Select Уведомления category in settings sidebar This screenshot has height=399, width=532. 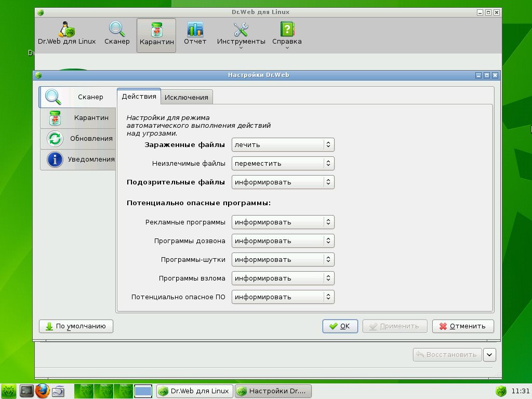[x=78, y=159]
